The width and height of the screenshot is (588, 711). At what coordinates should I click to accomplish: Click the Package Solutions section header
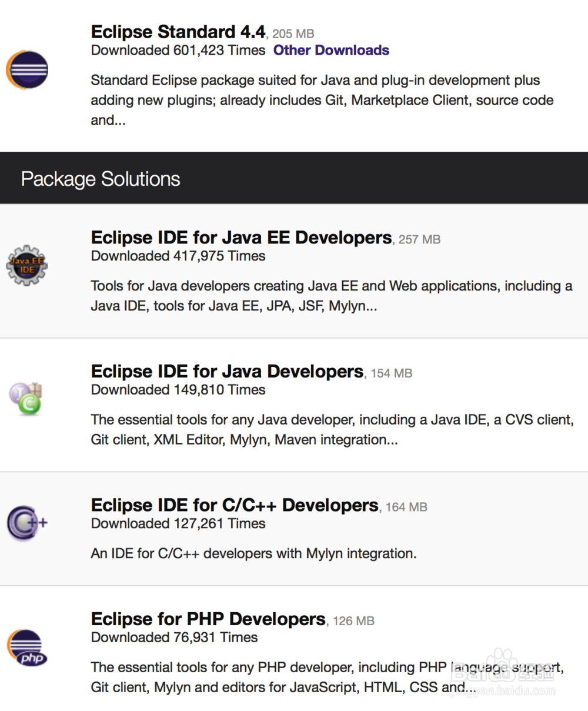pyautogui.click(x=100, y=178)
